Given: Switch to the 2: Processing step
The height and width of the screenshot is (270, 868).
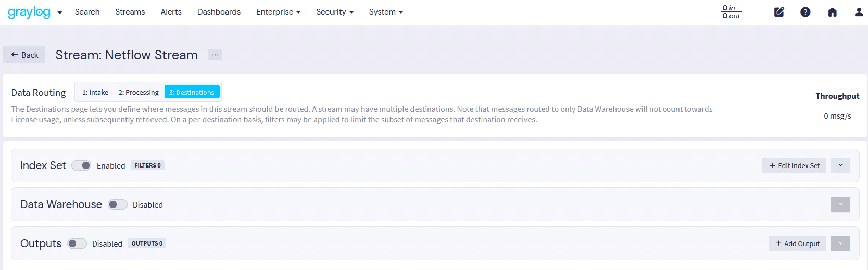Looking at the screenshot, I should tap(139, 92).
